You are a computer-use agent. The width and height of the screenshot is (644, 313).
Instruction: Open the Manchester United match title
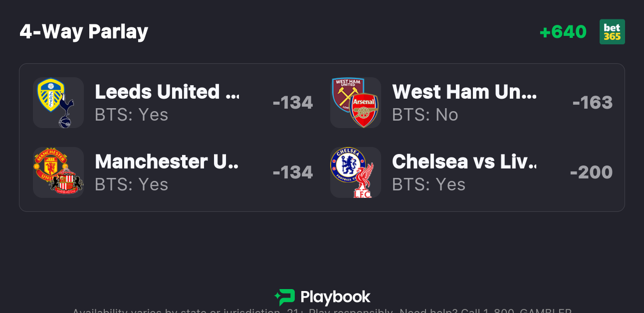click(x=167, y=162)
